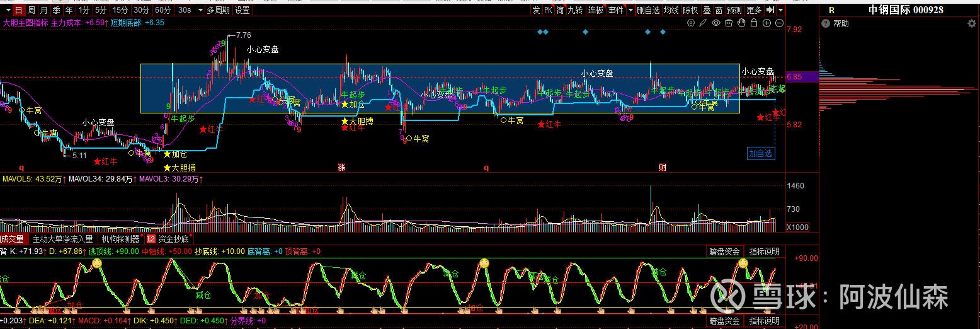Toggle the chart lock icon
Image resolution: width=980 pixels, height=329 pixels.
click(x=754, y=23)
